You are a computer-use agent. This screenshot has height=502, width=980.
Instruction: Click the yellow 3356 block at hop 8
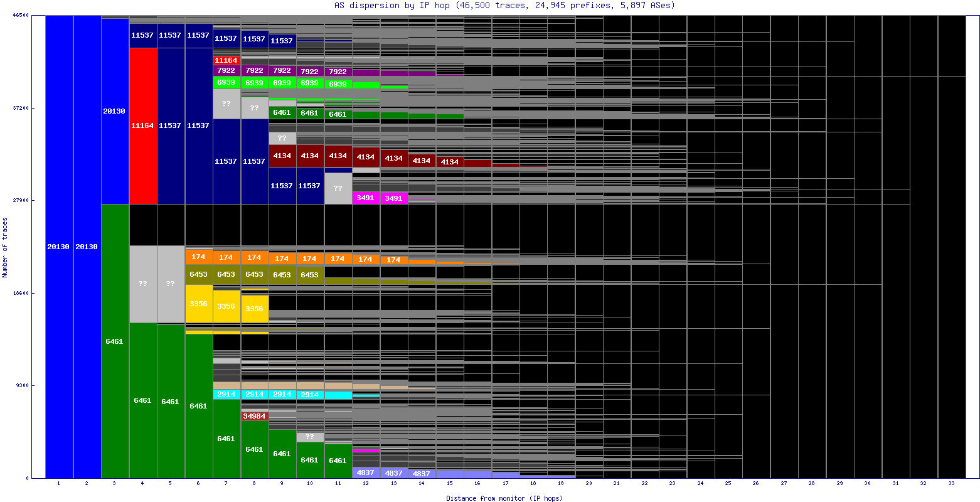coord(254,309)
